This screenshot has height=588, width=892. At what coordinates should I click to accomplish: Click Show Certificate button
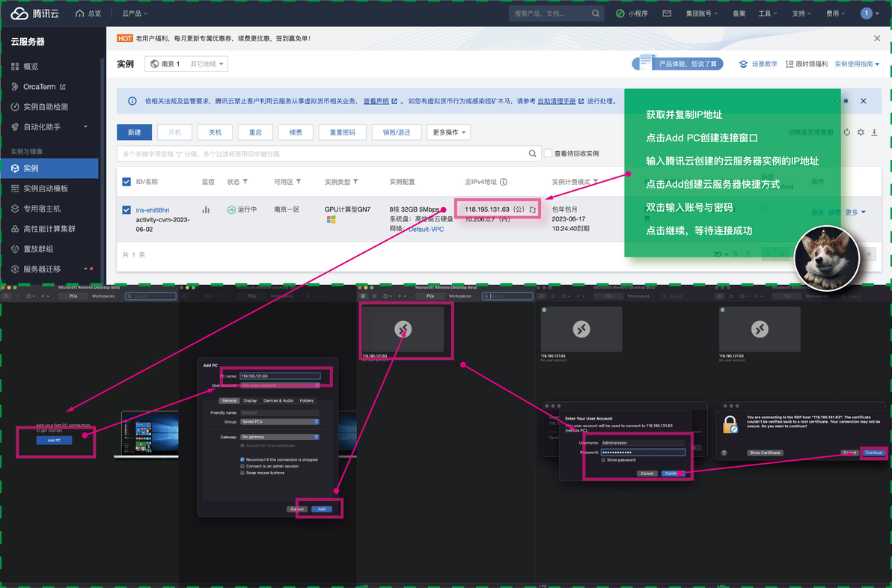(765, 453)
